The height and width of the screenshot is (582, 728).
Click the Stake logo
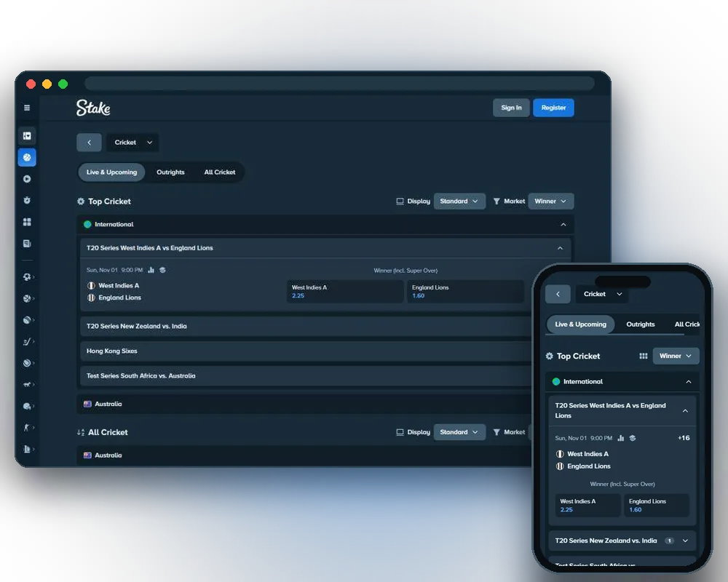point(93,108)
